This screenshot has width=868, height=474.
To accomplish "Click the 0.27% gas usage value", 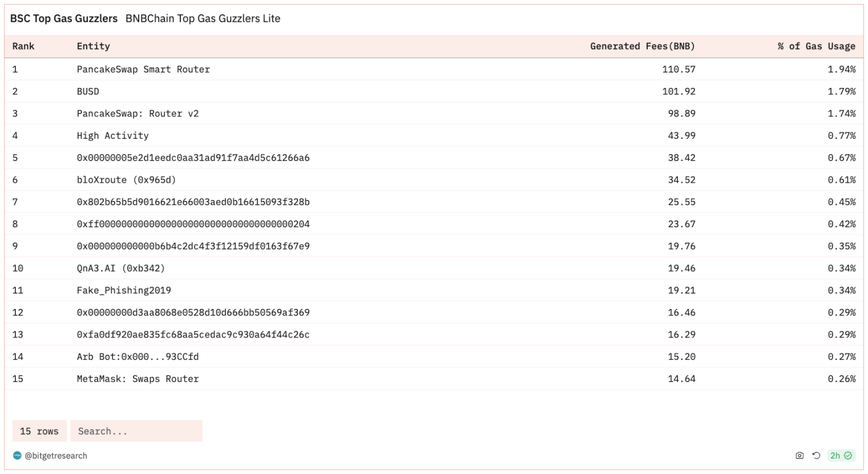I will [x=842, y=356].
